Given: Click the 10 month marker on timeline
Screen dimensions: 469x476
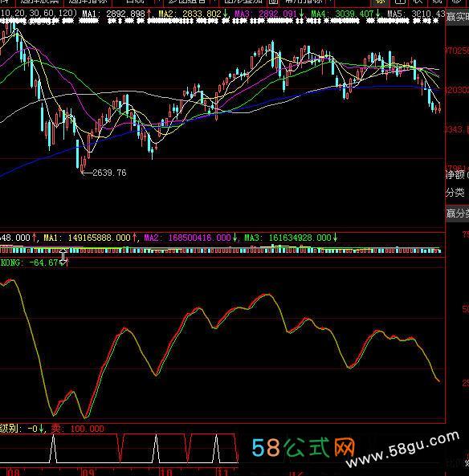Looking at the screenshot, I should tap(166, 472).
